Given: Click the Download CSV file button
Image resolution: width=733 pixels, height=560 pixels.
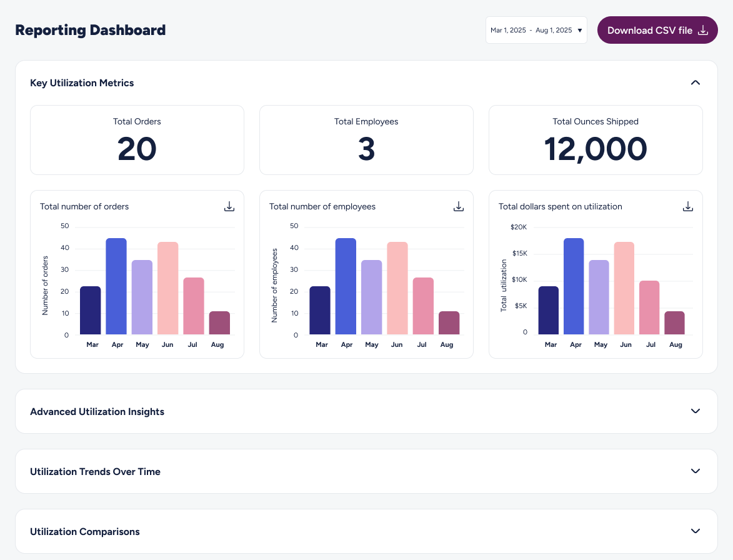Looking at the screenshot, I should [x=657, y=30].
